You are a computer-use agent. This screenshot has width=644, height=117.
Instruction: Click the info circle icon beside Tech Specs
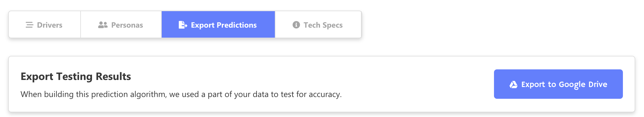tap(296, 25)
